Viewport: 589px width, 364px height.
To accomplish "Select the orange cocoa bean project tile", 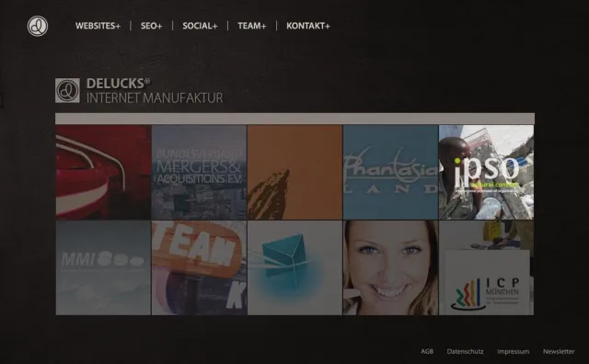I will 294,172.
